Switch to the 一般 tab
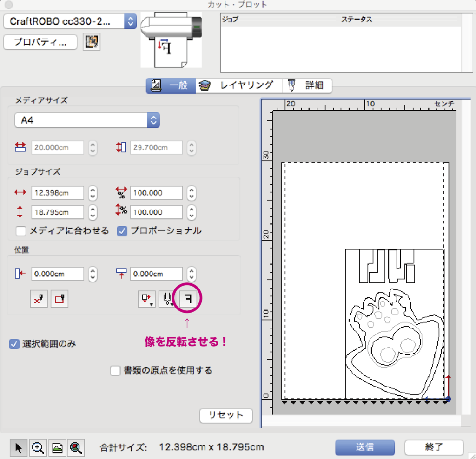This screenshot has height=459, width=476. pyautogui.click(x=171, y=85)
